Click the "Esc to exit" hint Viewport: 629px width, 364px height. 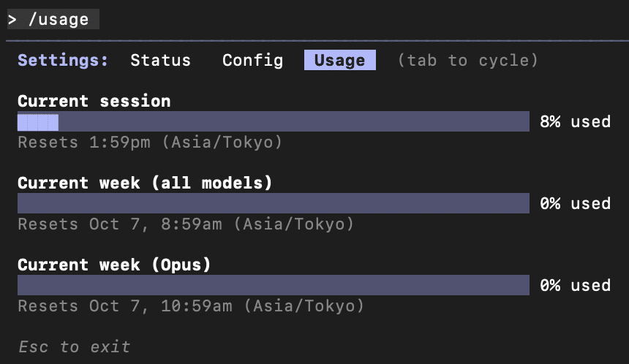(x=74, y=346)
